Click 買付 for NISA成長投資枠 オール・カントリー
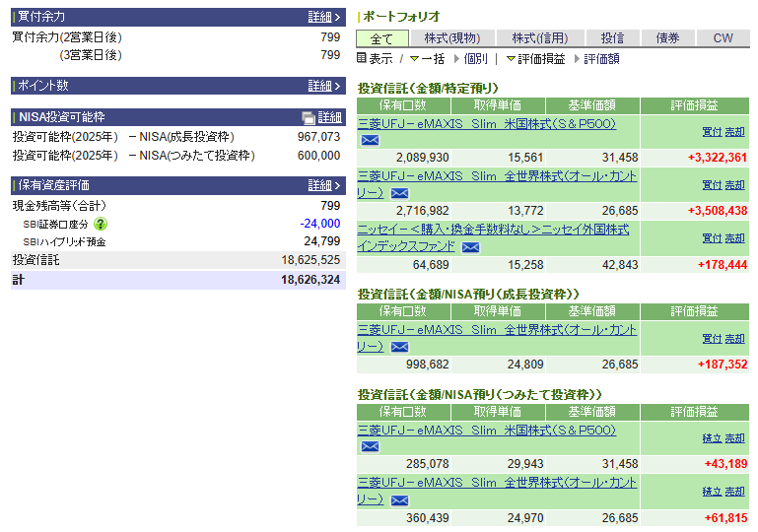Screen dimensions: 758x532 pos(712,338)
